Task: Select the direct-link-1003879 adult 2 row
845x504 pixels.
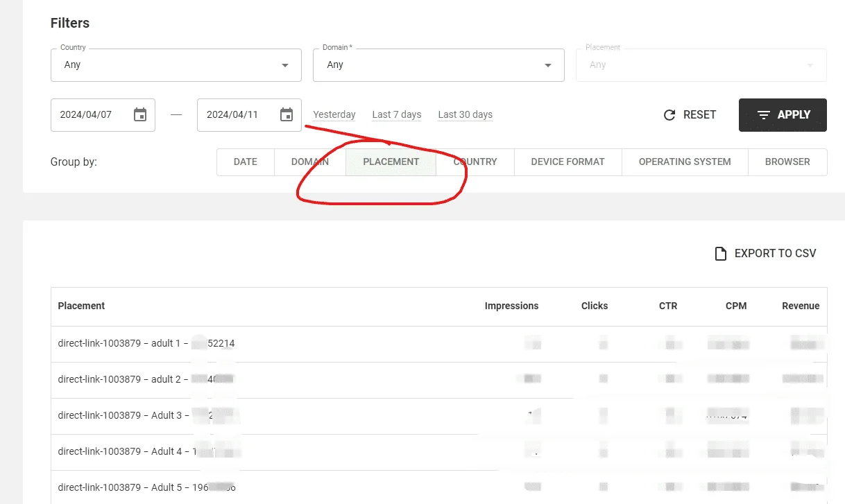Action: 438,379
